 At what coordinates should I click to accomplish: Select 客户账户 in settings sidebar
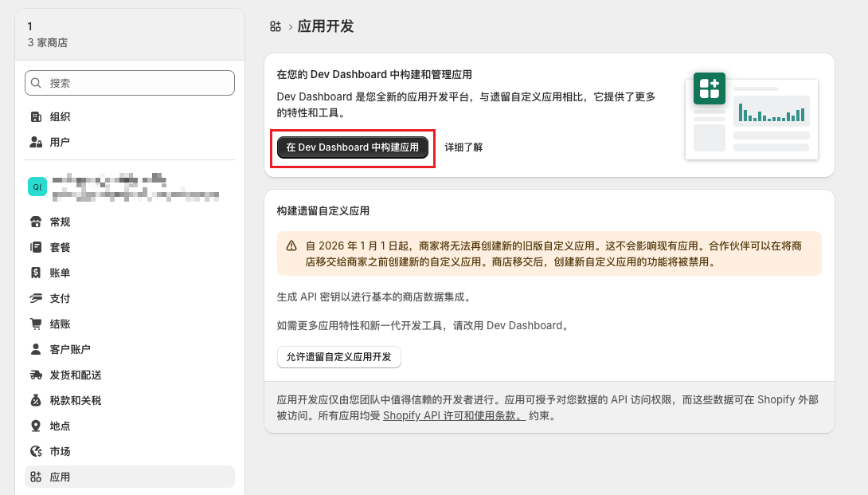coord(130,349)
